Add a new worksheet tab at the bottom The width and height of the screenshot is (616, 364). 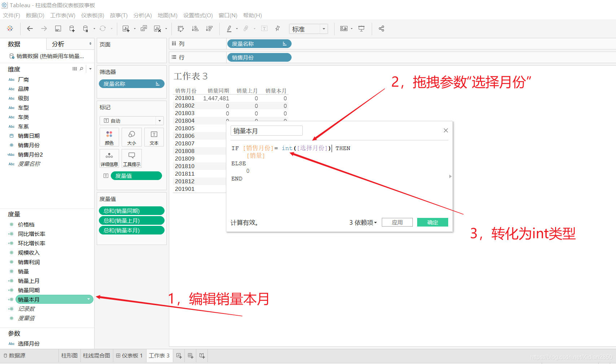click(x=179, y=356)
